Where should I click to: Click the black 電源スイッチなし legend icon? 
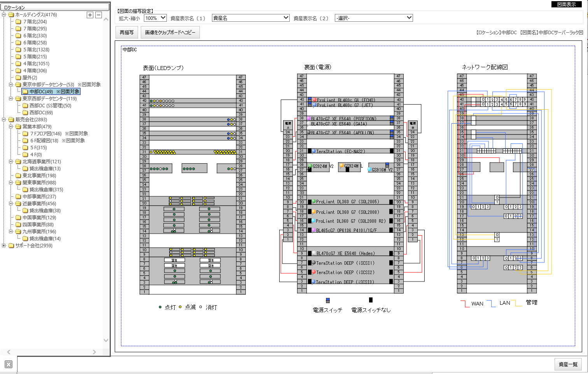[371, 300]
